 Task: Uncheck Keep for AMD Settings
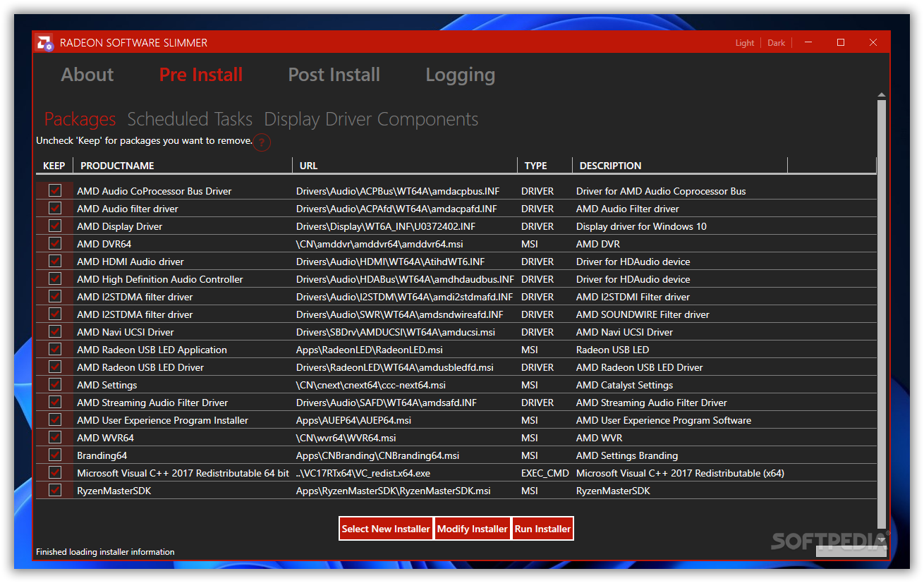[x=54, y=385]
